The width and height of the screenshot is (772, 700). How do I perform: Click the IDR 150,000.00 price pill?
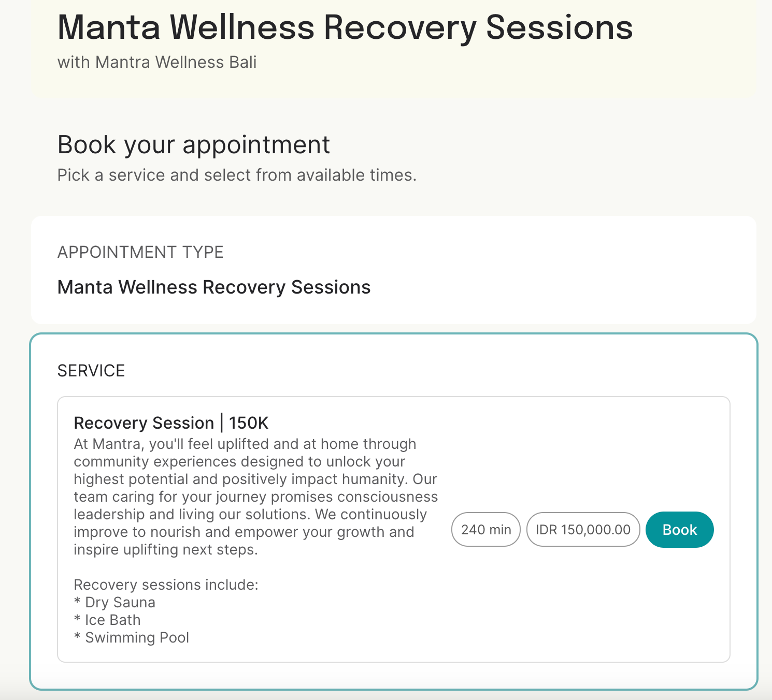pyautogui.click(x=583, y=530)
